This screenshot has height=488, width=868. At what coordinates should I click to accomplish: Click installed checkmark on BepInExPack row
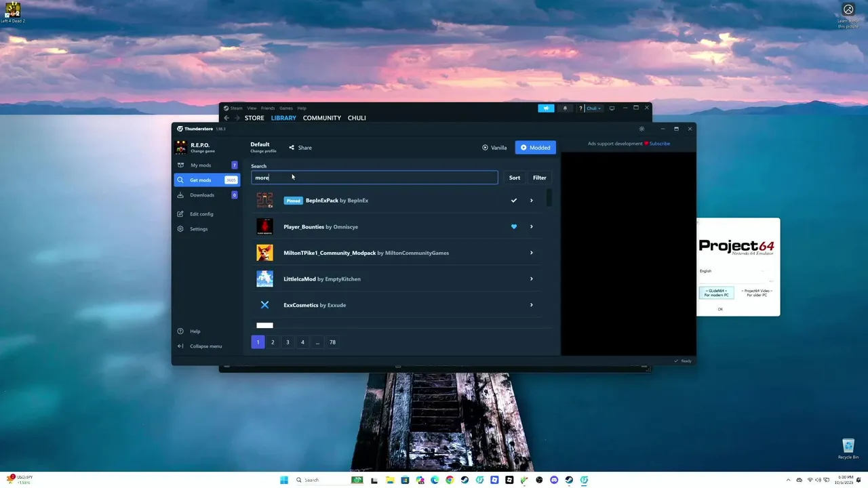click(x=514, y=201)
